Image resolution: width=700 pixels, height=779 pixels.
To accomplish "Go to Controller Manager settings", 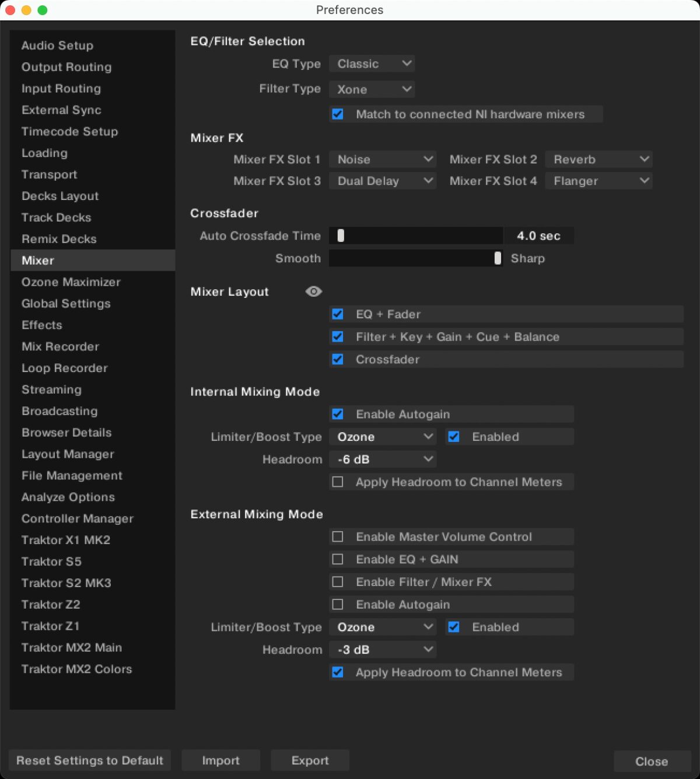I will pos(77,518).
